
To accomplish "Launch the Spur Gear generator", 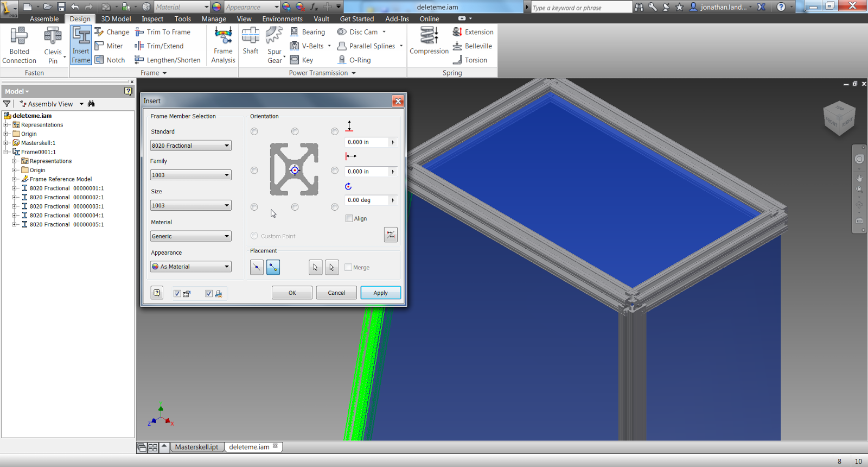I will coord(275,45).
